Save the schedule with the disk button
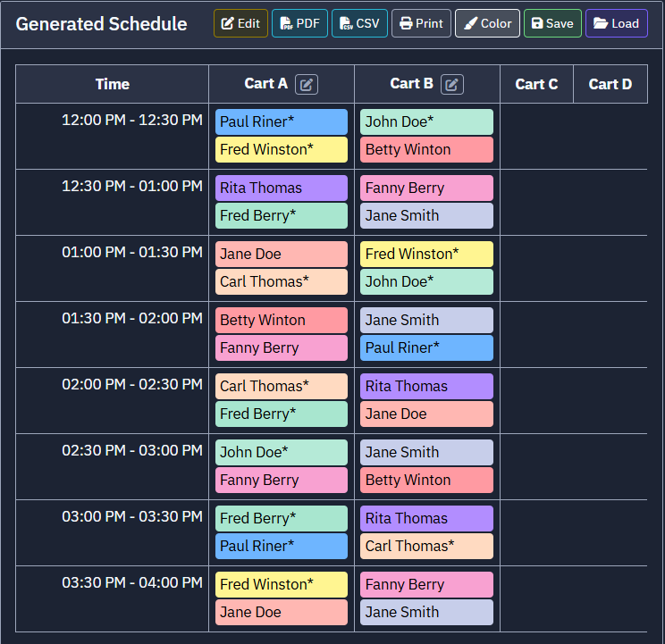665x644 pixels. pos(552,23)
